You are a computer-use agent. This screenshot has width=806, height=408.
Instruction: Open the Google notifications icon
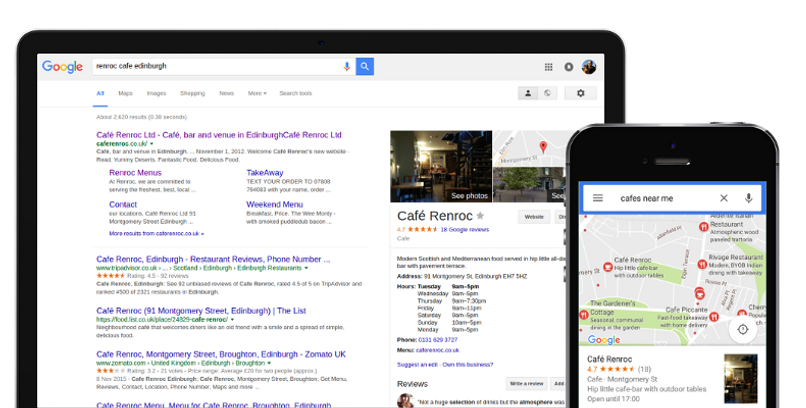click(569, 67)
